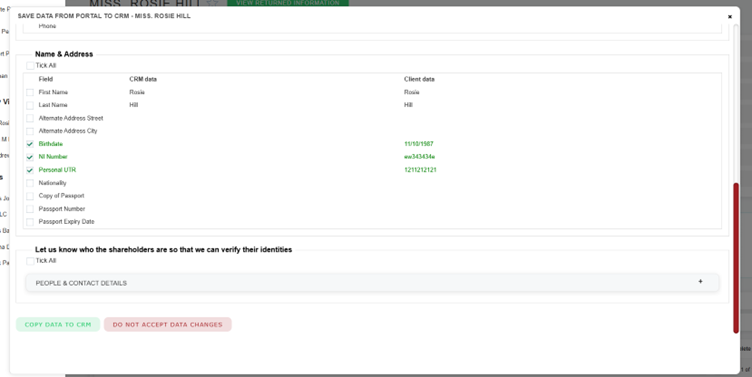Uncheck the NI Number checkbox
The width and height of the screenshot is (752, 377).
(30, 157)
